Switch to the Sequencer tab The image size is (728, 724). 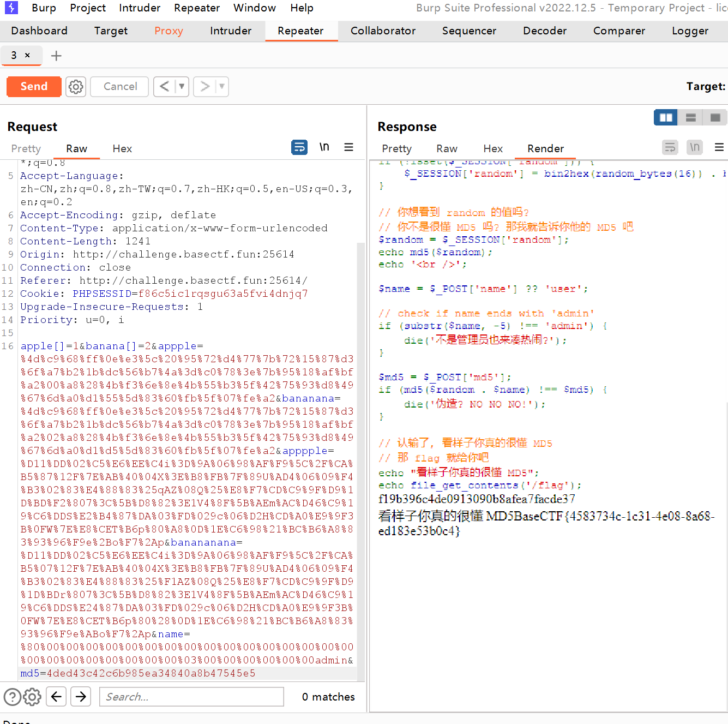click(469, 31)
